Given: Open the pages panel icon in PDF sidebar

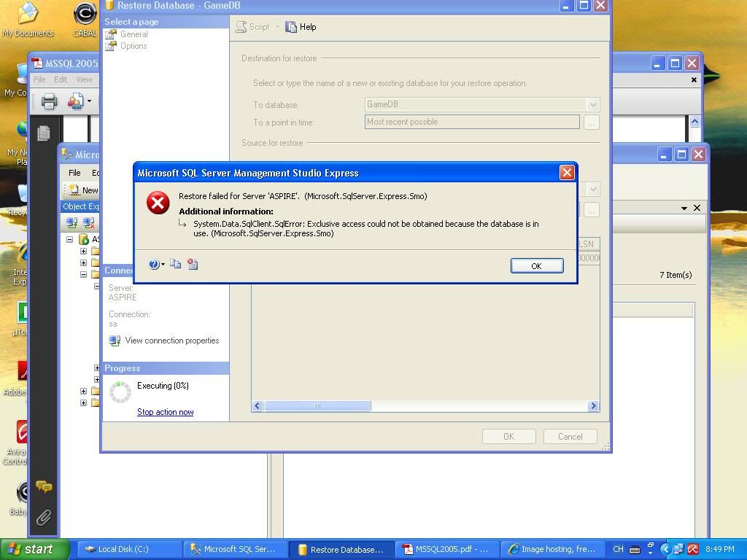Looking at the screenshot, I should coord(44,133).
